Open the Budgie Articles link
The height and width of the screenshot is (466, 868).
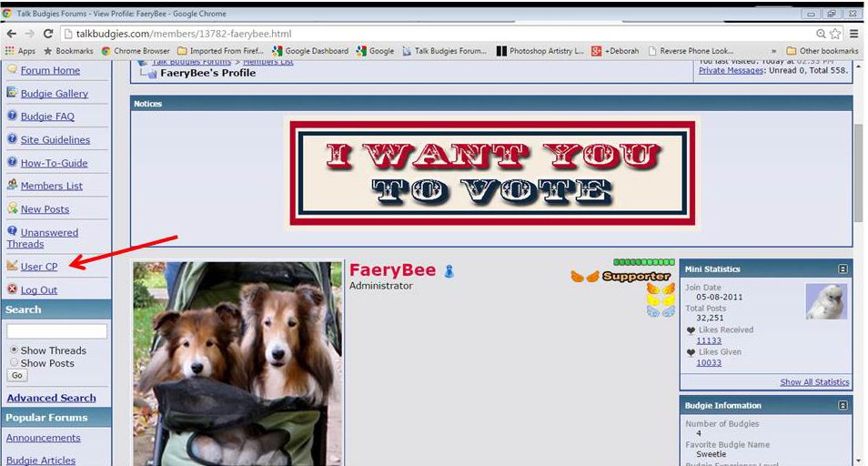pos(41,460)
